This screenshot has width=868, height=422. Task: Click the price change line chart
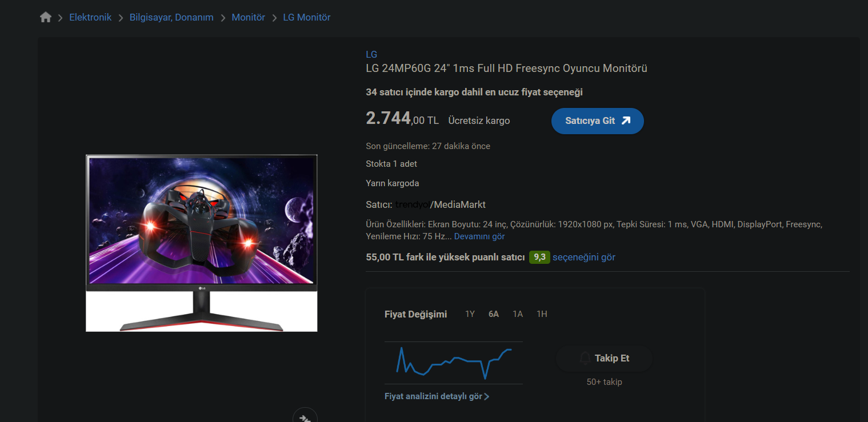pyautogui.click(x=454, y=363)
